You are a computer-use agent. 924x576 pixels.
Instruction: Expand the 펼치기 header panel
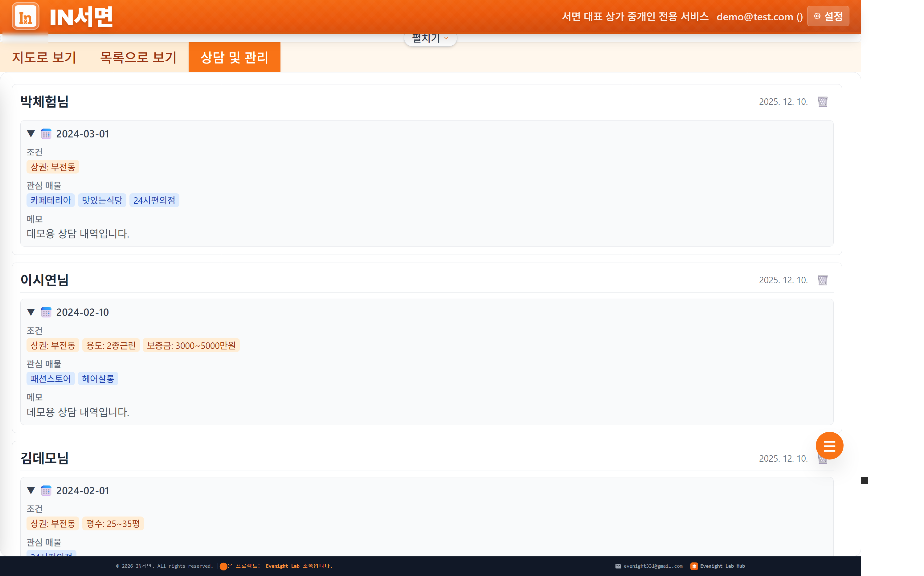pos(430,38)
